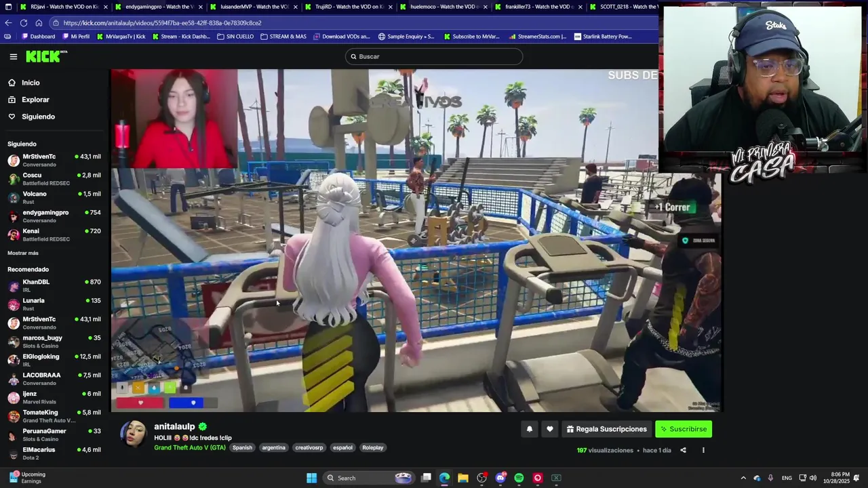
Task: Open the hamburger sidebar menu
Action: point(13,57)
